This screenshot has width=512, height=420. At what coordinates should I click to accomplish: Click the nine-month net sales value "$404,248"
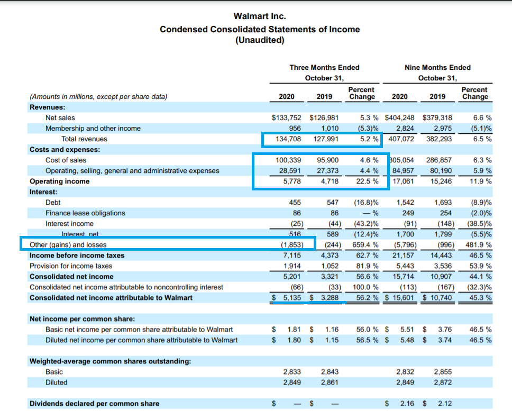400,117
